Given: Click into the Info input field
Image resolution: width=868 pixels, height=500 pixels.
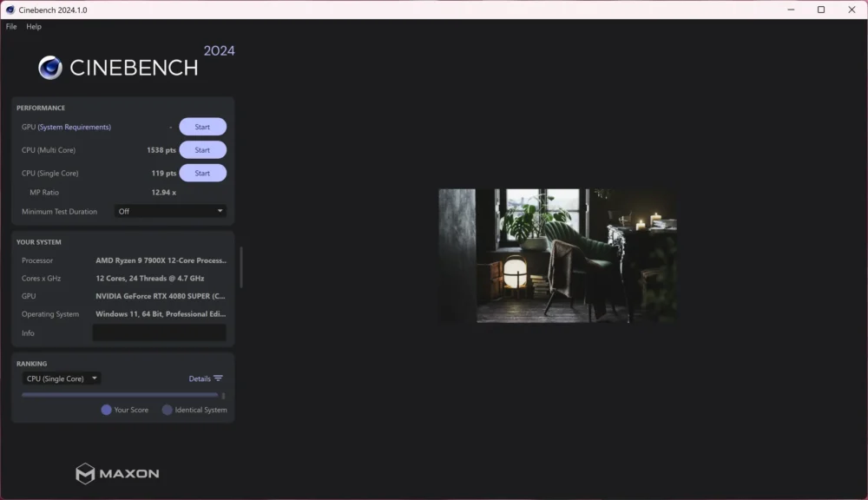Looking at the screenshot, I should (x=160, y=332).
